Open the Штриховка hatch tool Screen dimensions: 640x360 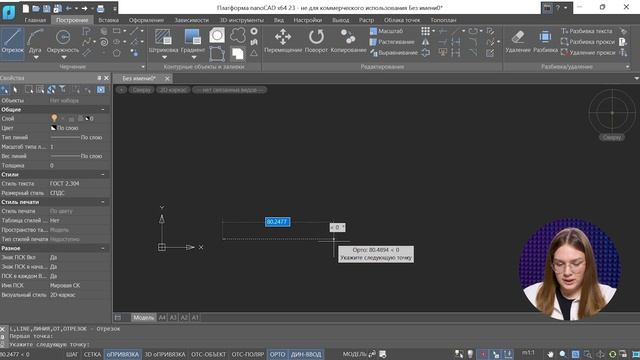point(163,41)
